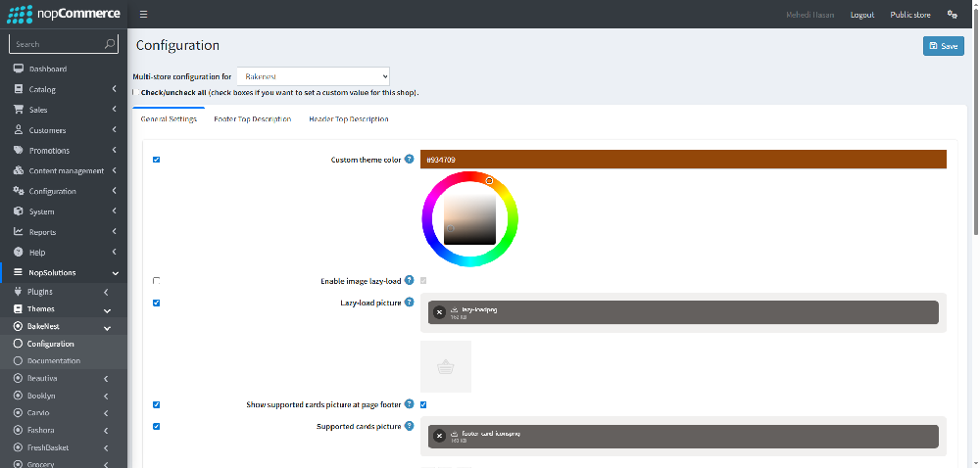This screenshot has height=468, width=980.
Task: Uncheck Show supported cards picture value checkbox
Action: point(423,404)
